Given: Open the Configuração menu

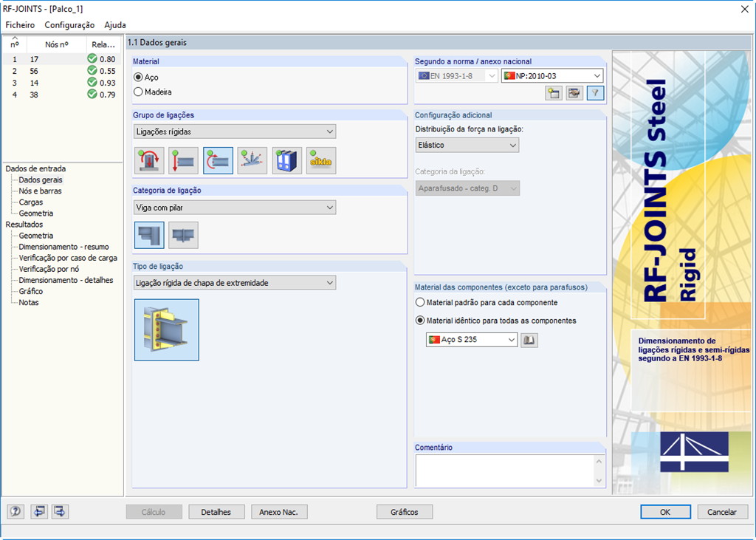Looking at the screenshot, I should 69,25.
